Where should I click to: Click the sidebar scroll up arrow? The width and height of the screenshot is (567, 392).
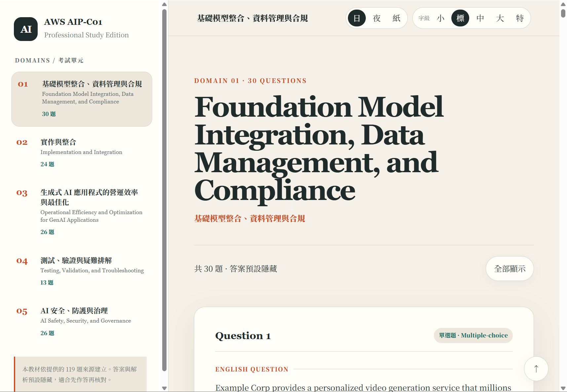[x=164, y=4]
